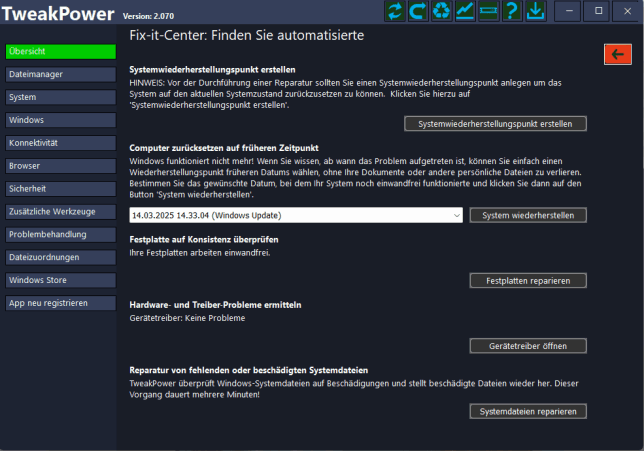
Task: Click the Festplatten reparieren button
Action: (528, 281)
